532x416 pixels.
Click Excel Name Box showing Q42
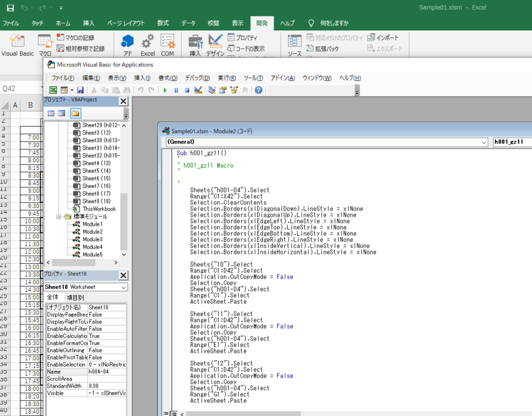tap(21, 88)
